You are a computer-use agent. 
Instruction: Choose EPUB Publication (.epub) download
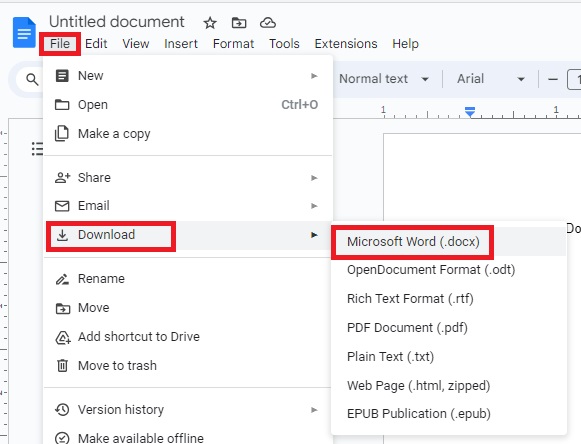click(449, 414)
